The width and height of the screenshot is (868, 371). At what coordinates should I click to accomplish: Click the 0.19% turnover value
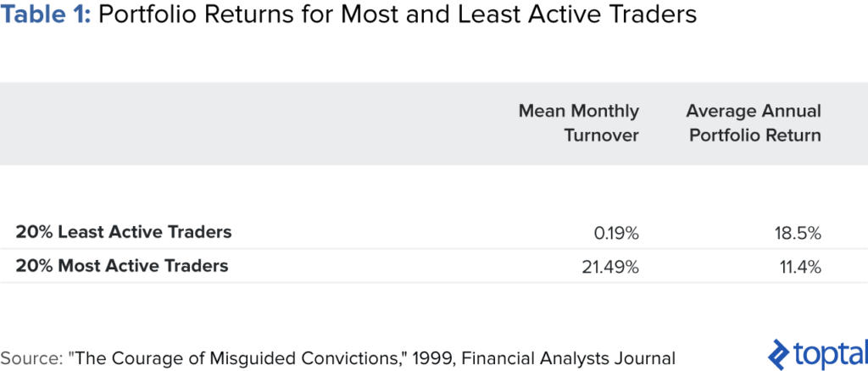pos(615,233)
